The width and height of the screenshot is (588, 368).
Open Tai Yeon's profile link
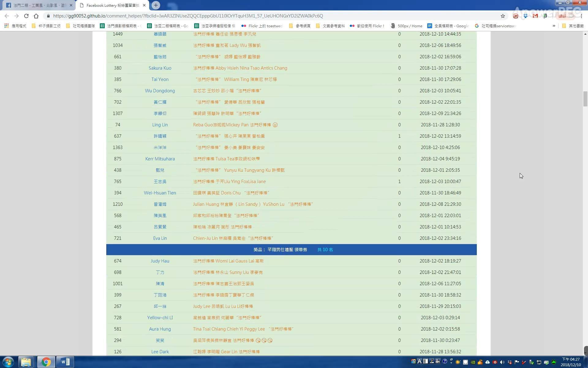click(160, 79)
